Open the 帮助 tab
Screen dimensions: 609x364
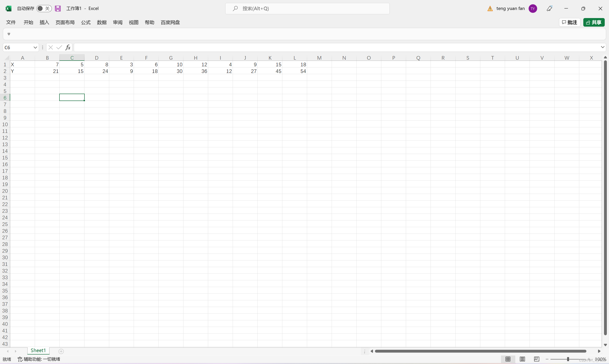149,22
